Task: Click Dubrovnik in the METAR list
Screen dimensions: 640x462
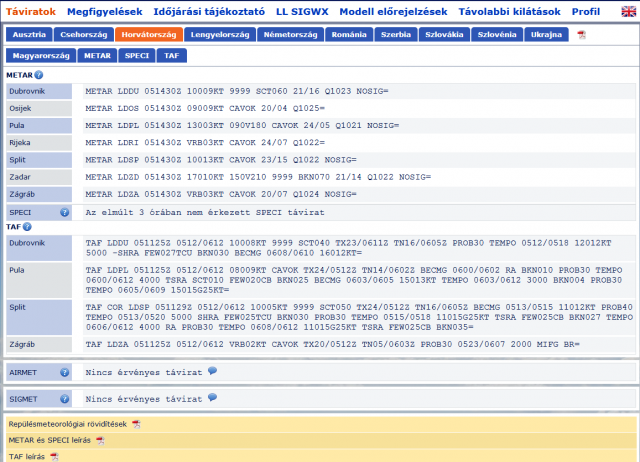Action: (x=39, y=91)
